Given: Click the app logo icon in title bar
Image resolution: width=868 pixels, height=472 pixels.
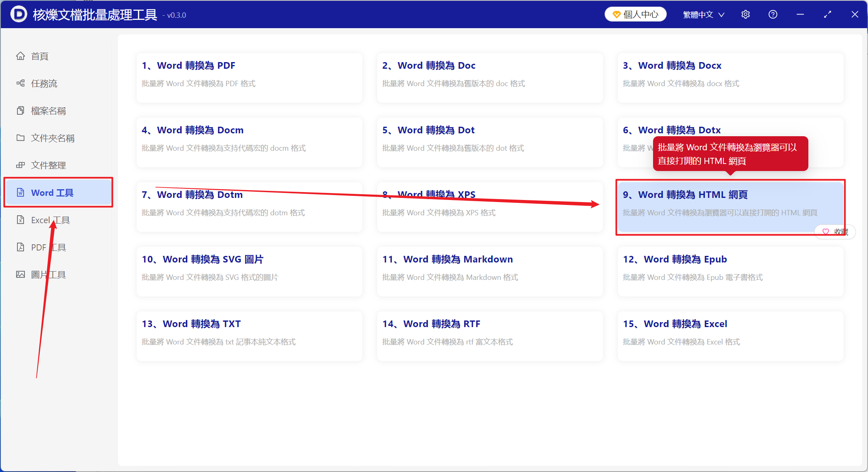Looking at the screenshot, I should (19, 14).
